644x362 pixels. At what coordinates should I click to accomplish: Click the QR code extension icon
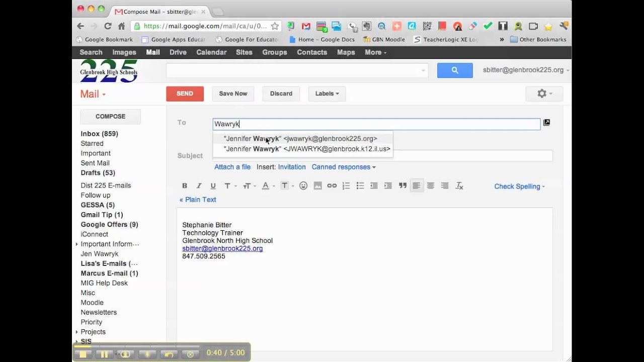[x=427, y=26]
